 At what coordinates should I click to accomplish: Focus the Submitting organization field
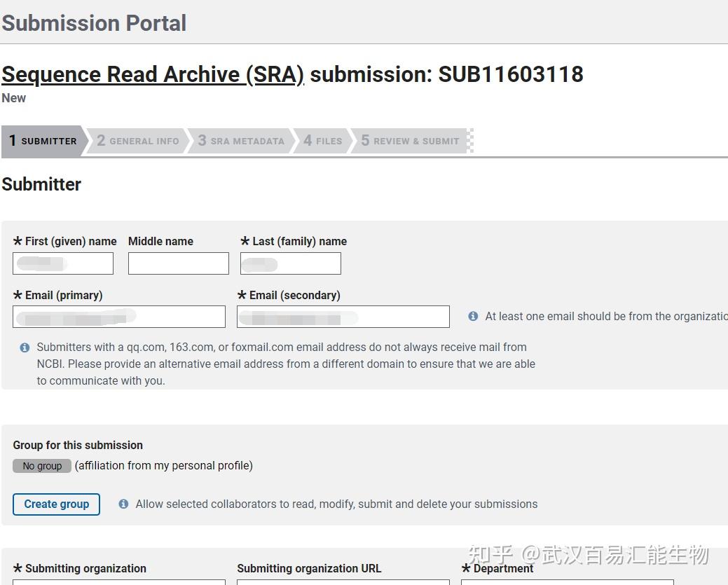119,582
